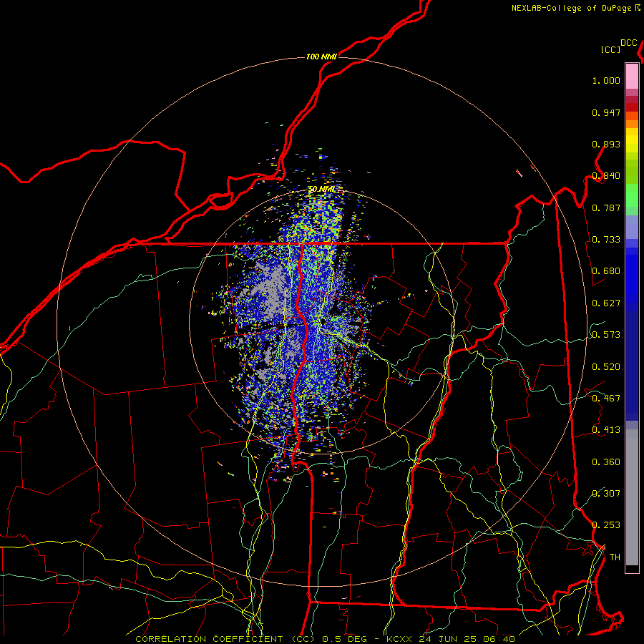The width and height of the screenshot is (644, 644).
Task: Click the 0.520 value on the scale
Action: [x=606, y=367]
